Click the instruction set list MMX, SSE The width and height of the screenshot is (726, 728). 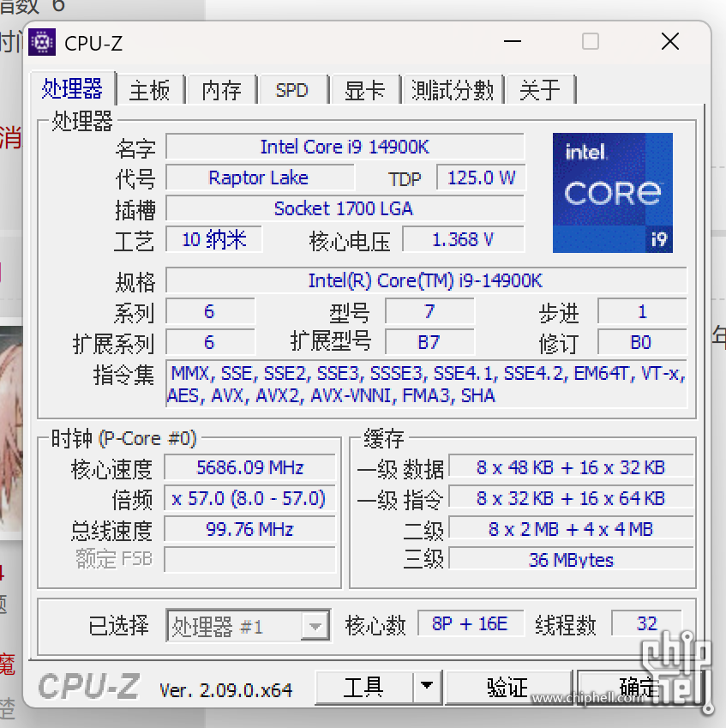[426, 384]
